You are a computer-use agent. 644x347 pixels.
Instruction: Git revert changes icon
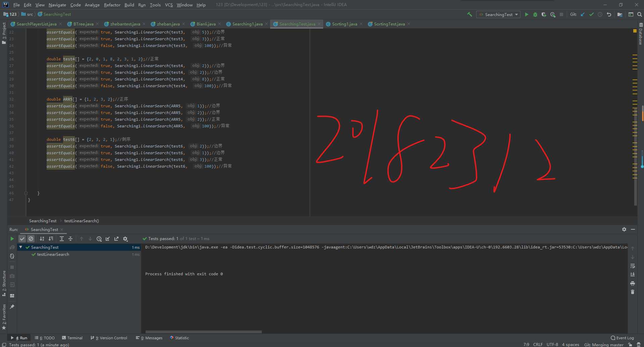tap(609, 14)
